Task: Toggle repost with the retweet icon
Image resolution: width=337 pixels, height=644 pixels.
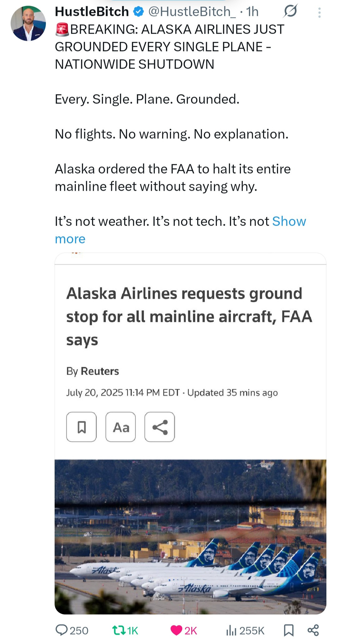Action: (x=119, y=630)
